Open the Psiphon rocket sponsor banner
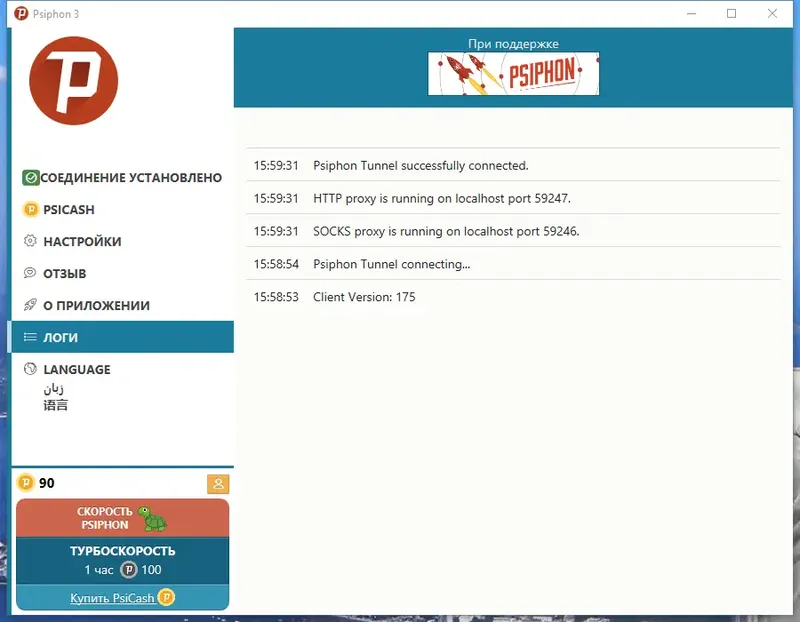The image size is (800, 622). [513, 73]
